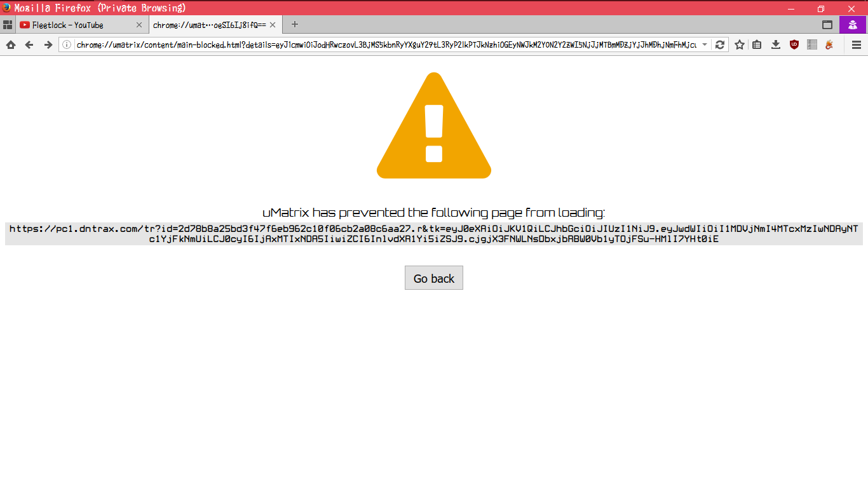Screen dimensions: 868x488
Task: Click the site info icon in URL bar
Action: pyautogui.click(x=67, y=44)
